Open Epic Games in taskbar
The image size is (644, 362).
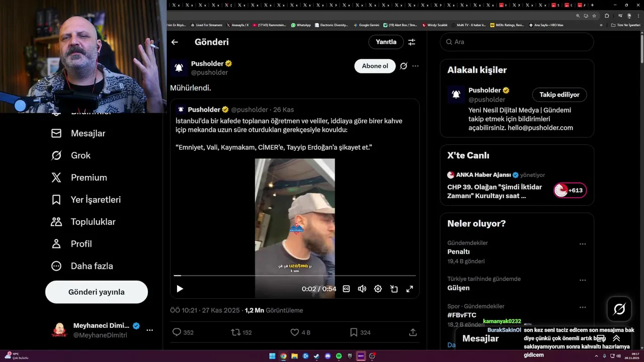(350, 356)
